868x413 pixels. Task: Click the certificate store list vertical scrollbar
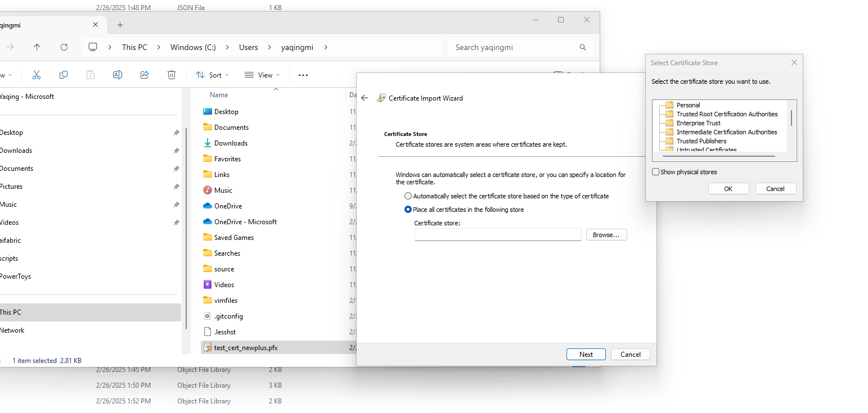point(791,118)
